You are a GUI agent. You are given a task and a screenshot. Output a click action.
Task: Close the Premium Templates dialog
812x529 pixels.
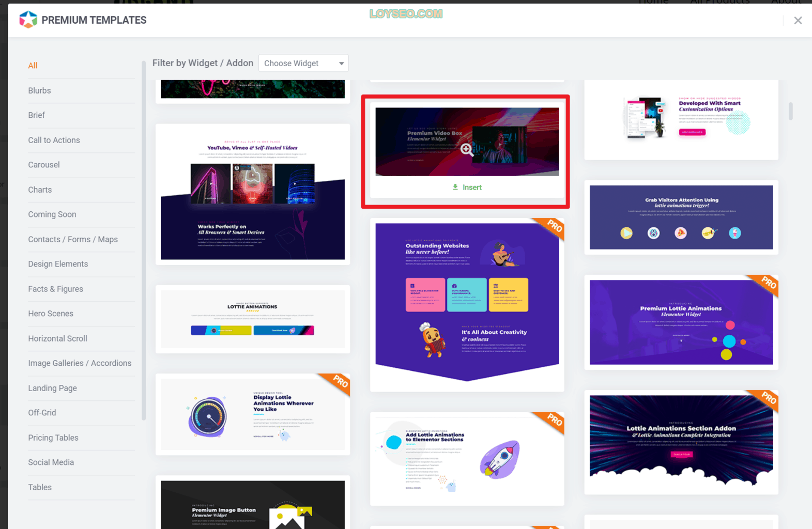point(798,20)
